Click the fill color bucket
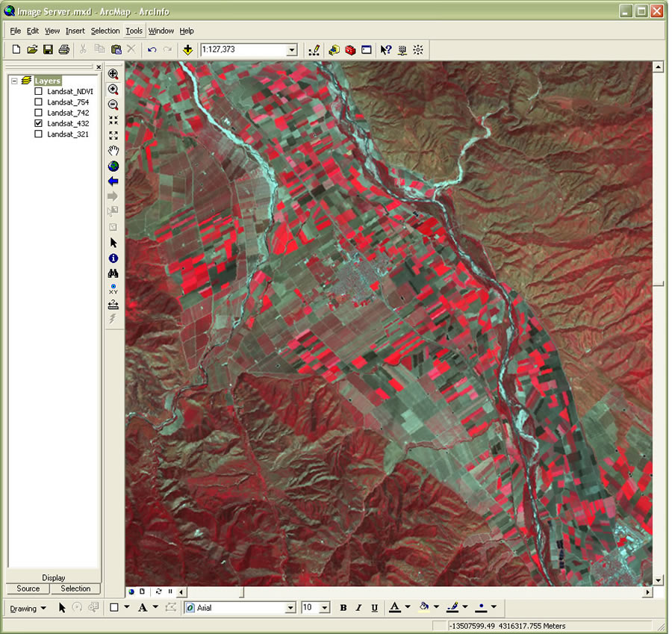The image size is (672, 634). 424,607
